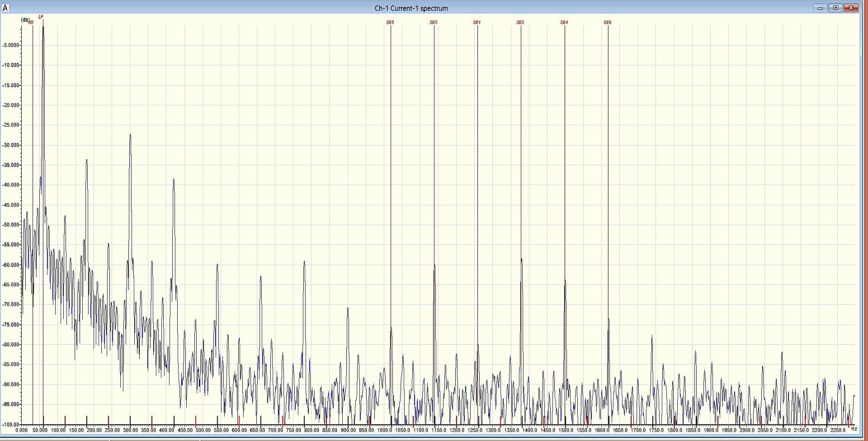Click the 1250.0 frequency axis label

475,430
